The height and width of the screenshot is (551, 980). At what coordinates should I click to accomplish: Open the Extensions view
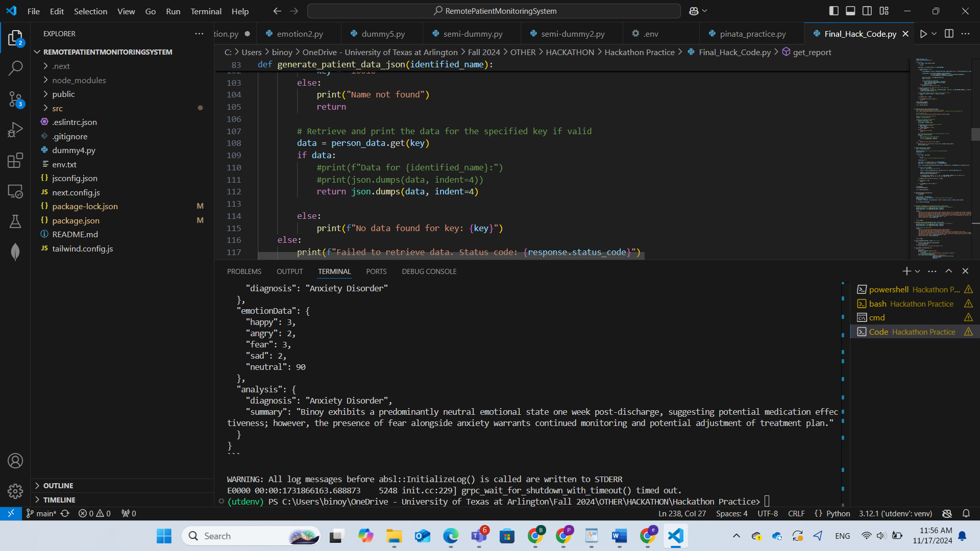coord(15,160)
